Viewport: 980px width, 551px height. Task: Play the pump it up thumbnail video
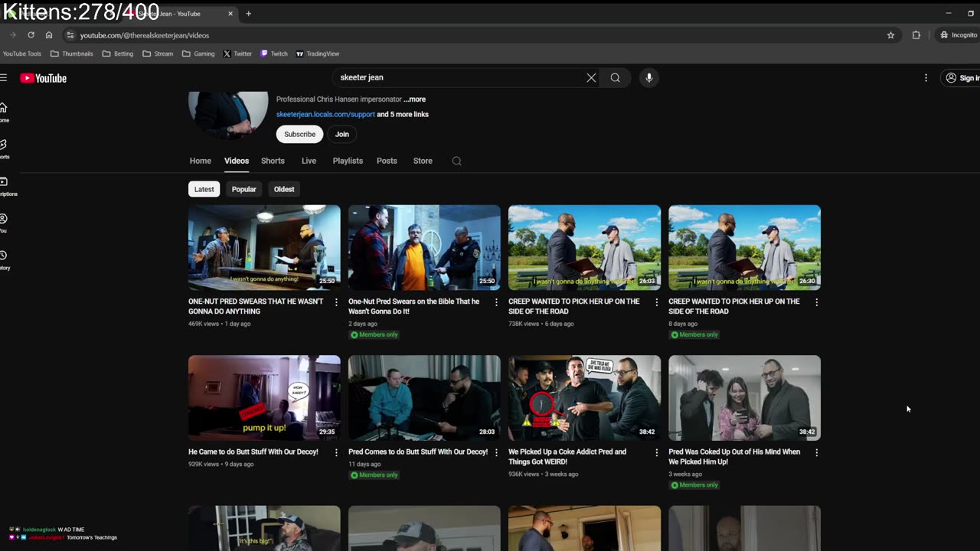[264, 398]
